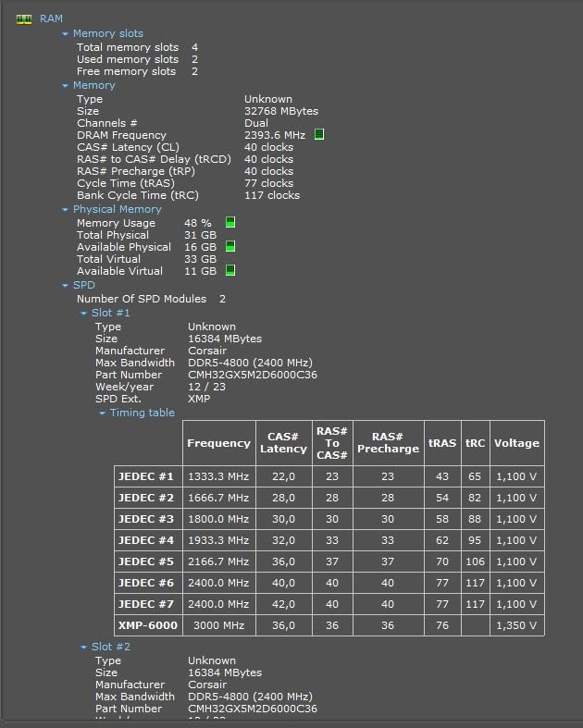Click the 77 clocks tRAS value

269,184
